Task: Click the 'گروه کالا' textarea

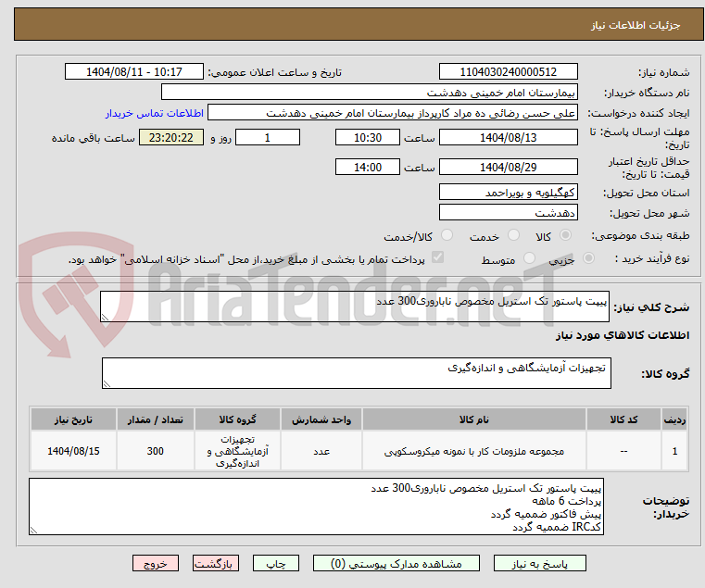Action: 357,373
